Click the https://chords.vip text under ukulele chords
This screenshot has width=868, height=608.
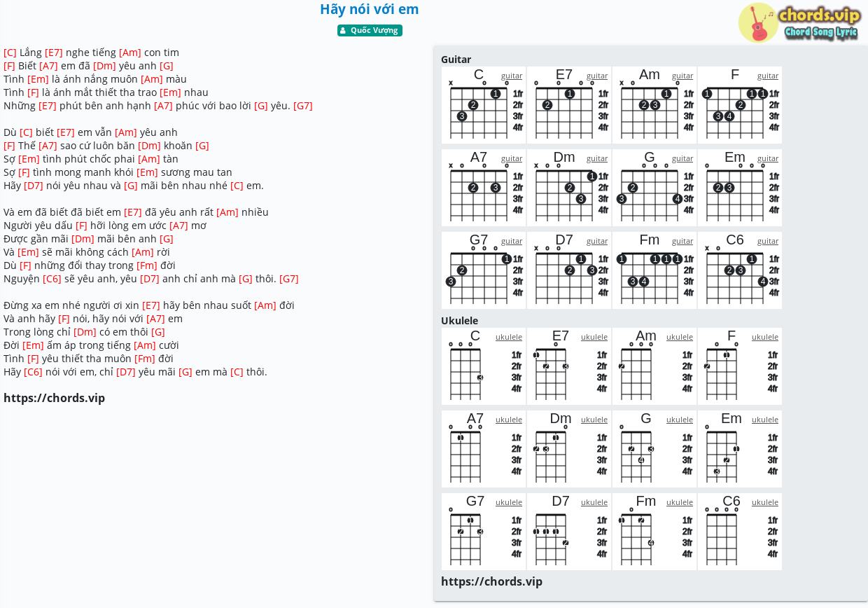tap(491, 581)
